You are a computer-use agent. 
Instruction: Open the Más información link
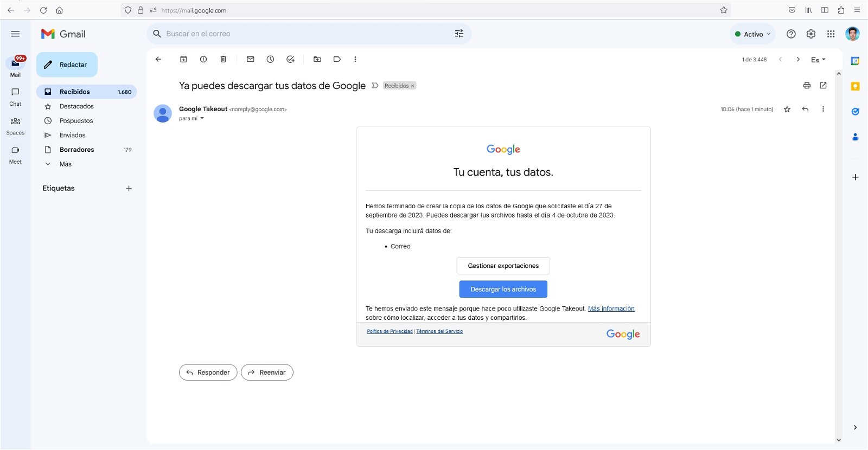pos(611,308)
